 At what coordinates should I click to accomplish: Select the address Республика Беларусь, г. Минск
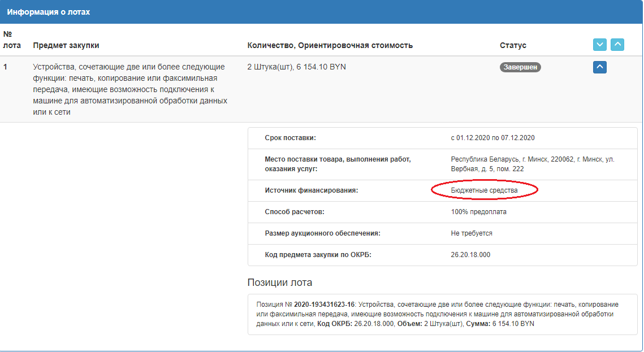pyautogui.click(x=533, y=164)
